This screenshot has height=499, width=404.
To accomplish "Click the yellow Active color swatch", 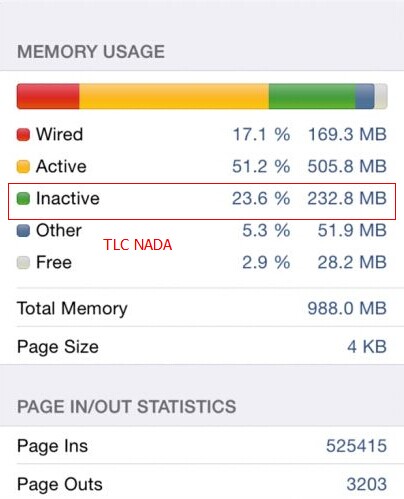I will coord(23,167).
